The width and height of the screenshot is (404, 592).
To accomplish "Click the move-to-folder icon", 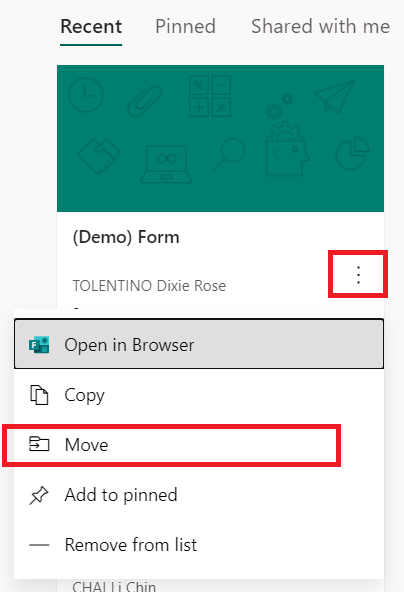I will pyautogui.click(x=39, y=444).
